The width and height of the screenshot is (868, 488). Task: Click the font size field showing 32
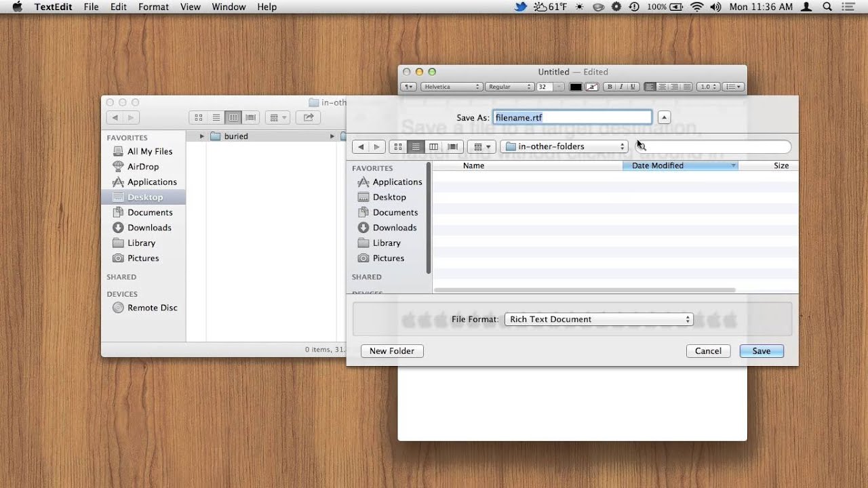(545, 87)
